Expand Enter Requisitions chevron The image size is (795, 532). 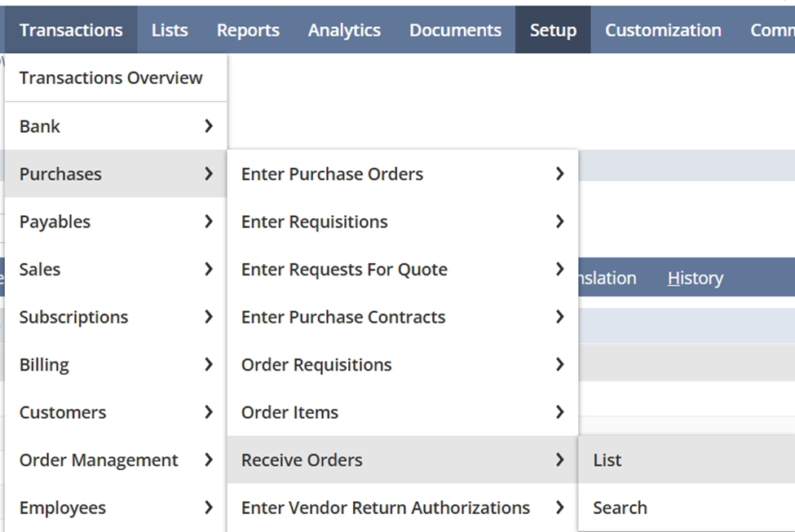click(559, 222)
